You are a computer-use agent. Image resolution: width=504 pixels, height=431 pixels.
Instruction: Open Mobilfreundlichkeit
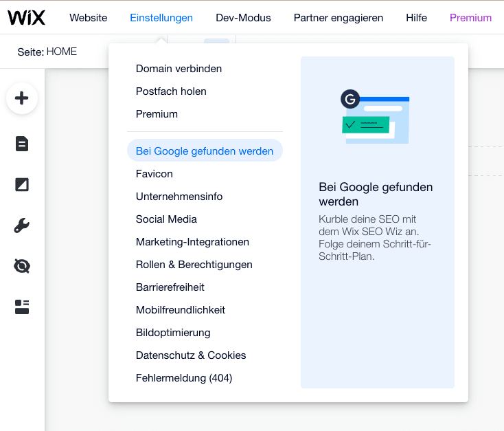click(181, 310)
